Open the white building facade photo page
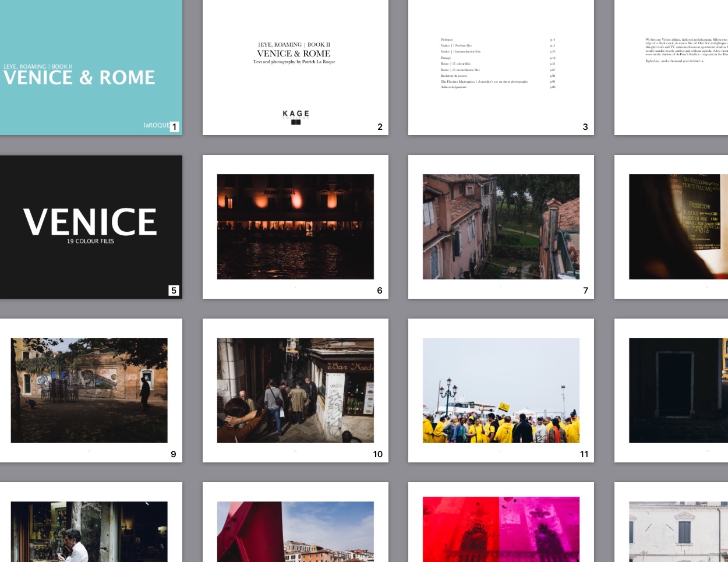 pos(671,522)
